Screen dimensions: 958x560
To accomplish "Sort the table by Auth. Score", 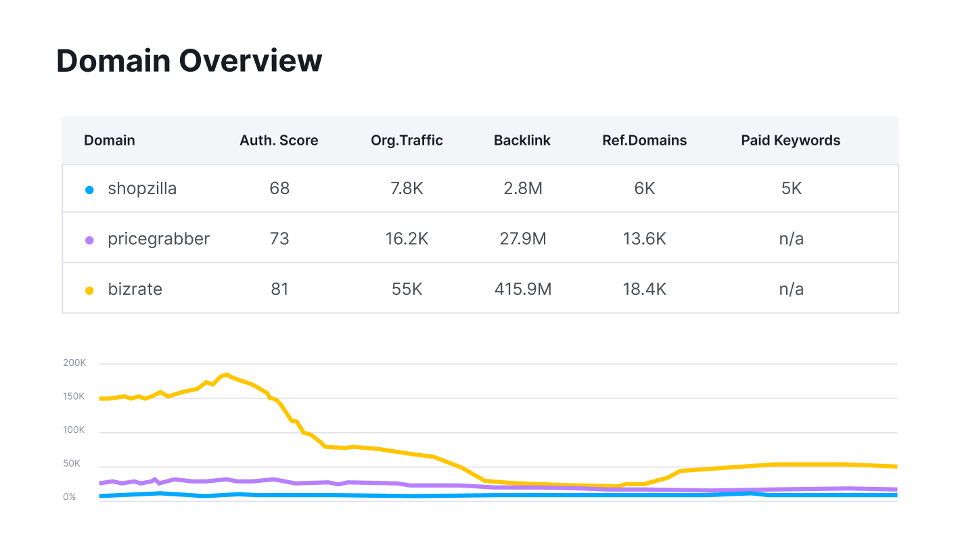I will coord(279,140).
